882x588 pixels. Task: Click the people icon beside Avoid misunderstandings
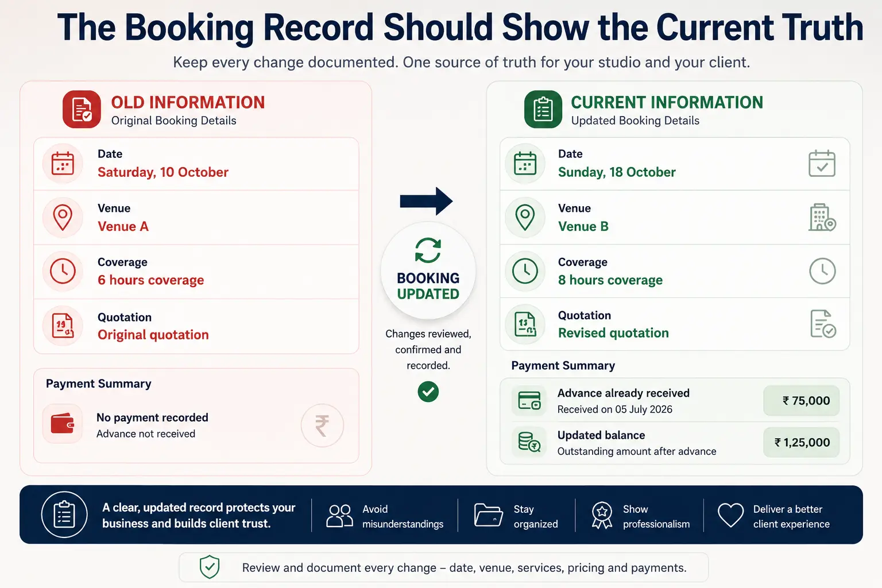(340, 516)
